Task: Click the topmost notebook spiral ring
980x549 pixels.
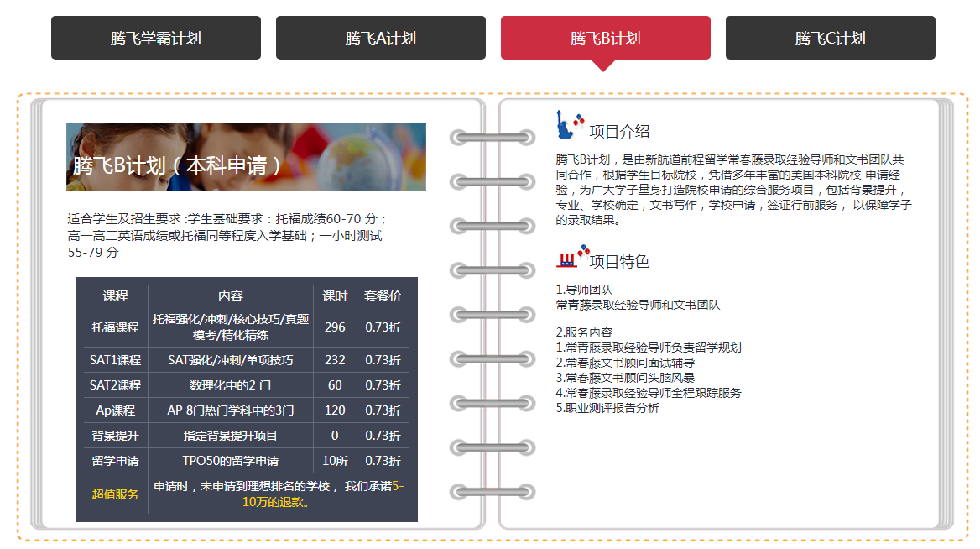Action: tap(492, 137)
